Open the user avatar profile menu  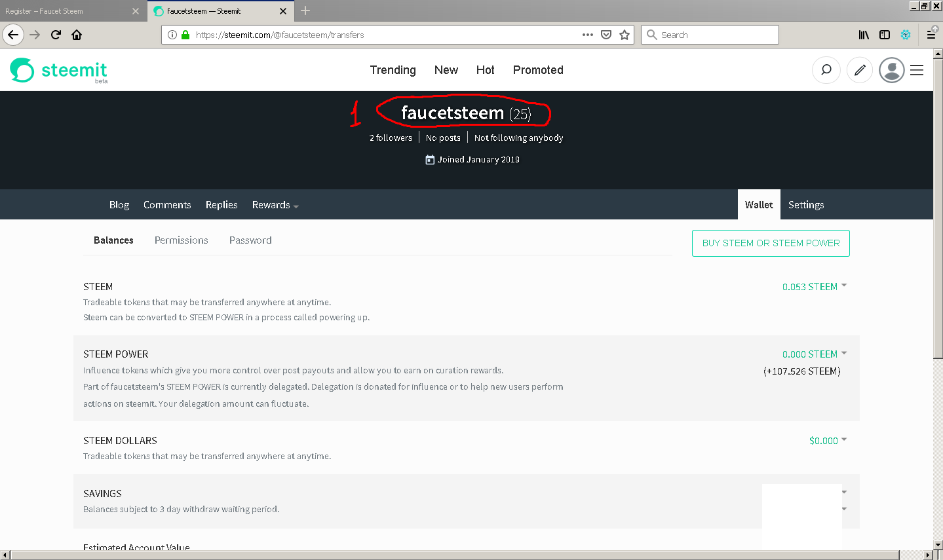point(892,70)
